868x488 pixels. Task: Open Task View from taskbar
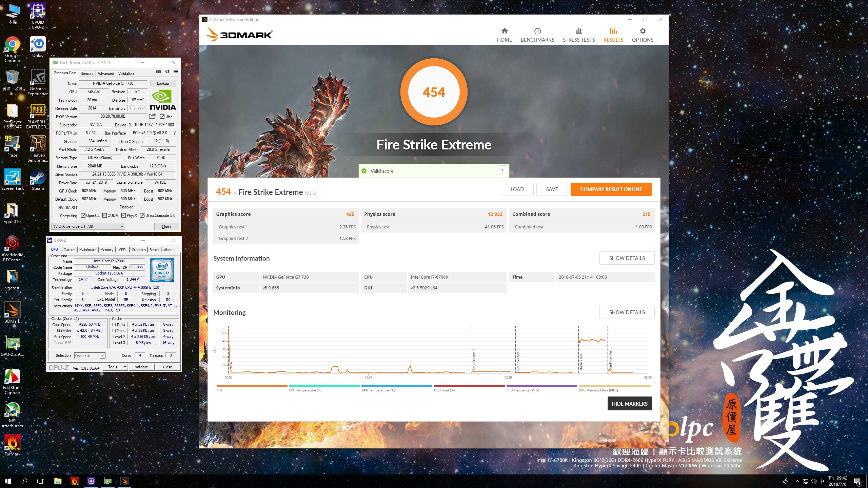click(x=41, y=481)
